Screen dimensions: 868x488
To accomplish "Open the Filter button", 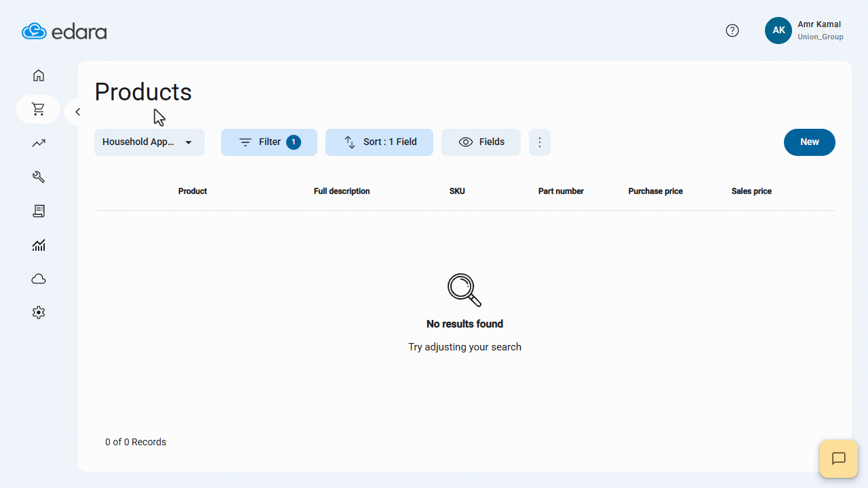I will 269,142.
